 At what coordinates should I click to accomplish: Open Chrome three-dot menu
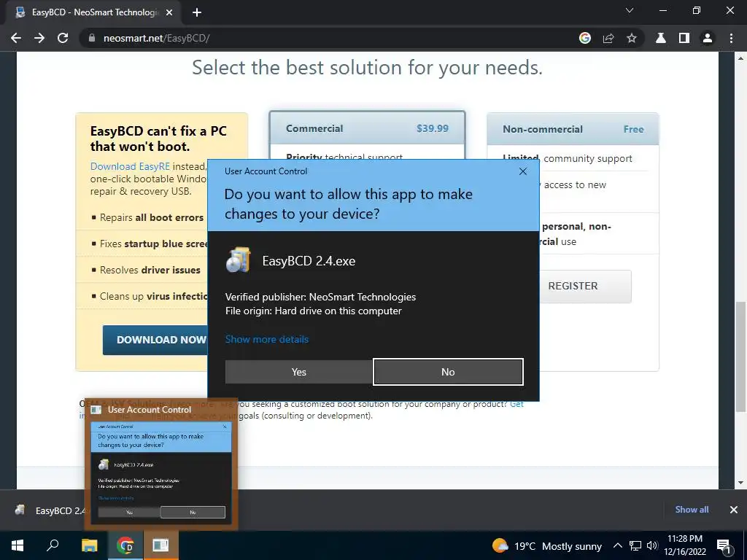[731, 38]
